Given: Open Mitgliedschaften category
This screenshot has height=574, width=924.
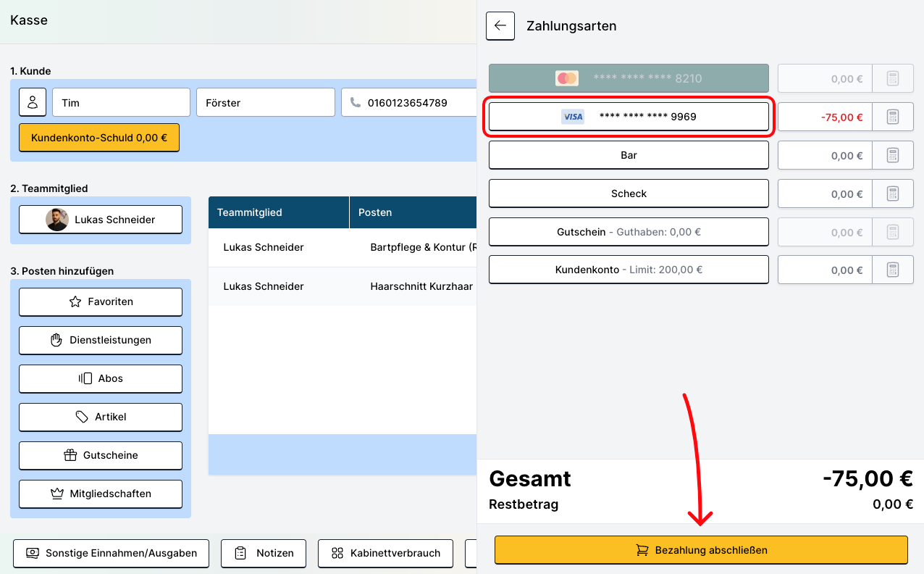Looking at the screenshot, I should [101, 494].
